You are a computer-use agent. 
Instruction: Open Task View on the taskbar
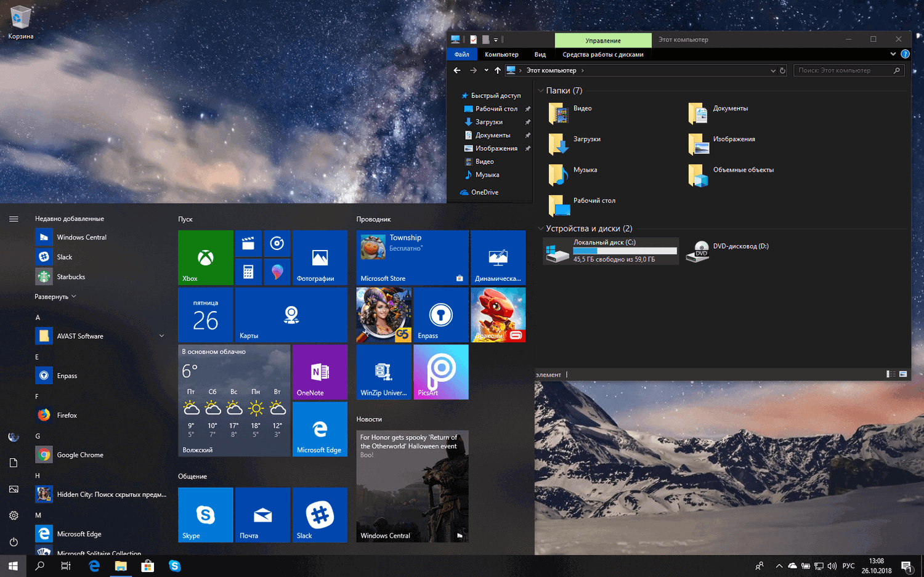tap(66, 565)
